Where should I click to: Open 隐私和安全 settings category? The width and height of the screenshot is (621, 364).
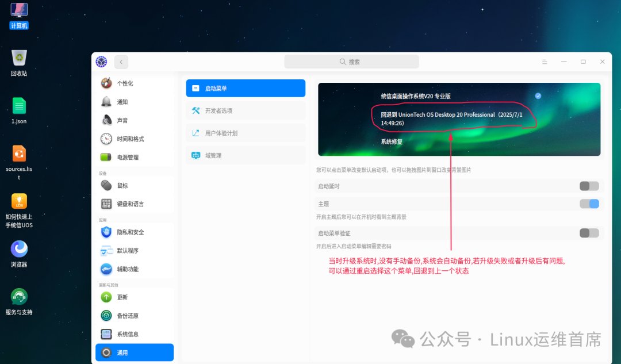tap(135, 232)
